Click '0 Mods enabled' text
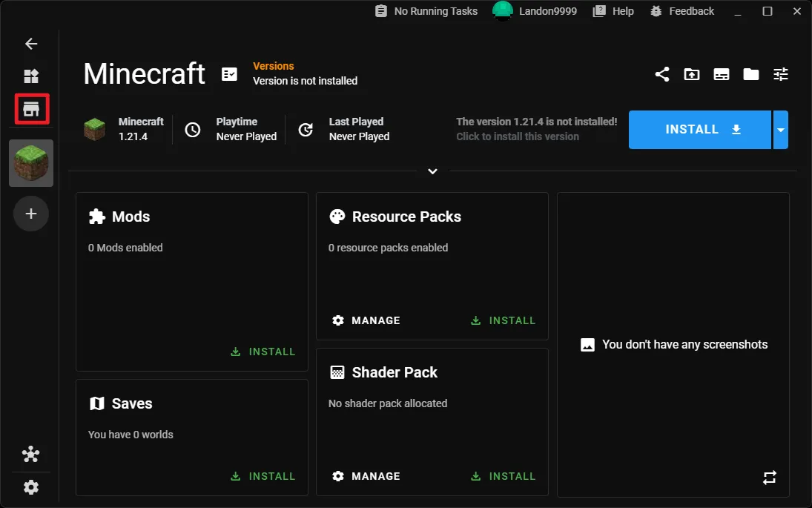Image resolution: width=812 pixels, height=508 pixels. [125, 248]
